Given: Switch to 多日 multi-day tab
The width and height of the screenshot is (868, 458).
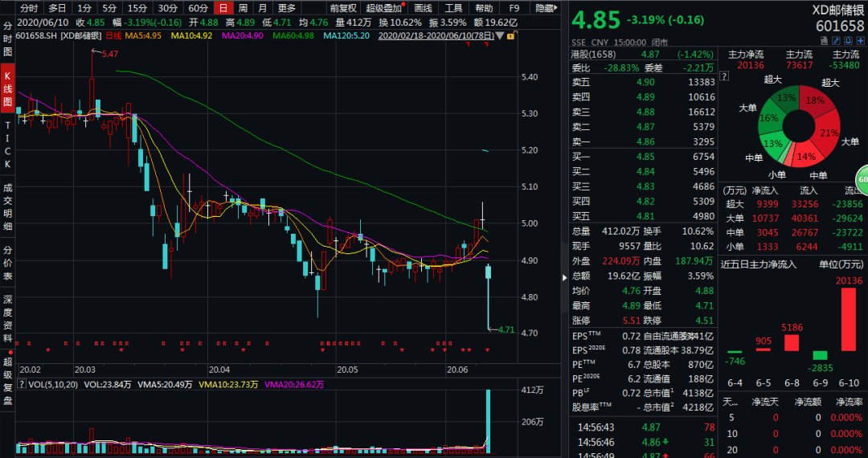Looking at the screenshot, I should (x=56, y=8).
